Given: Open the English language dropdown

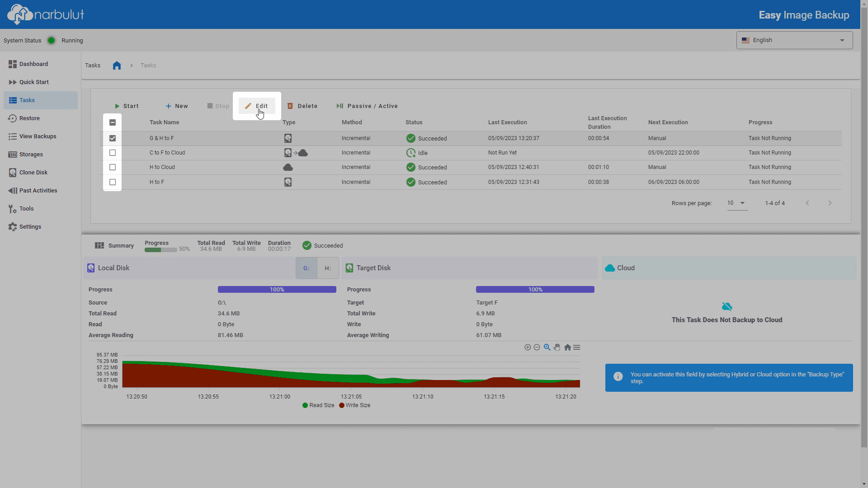Looking at the screenshot, I should tap(794, 40).
